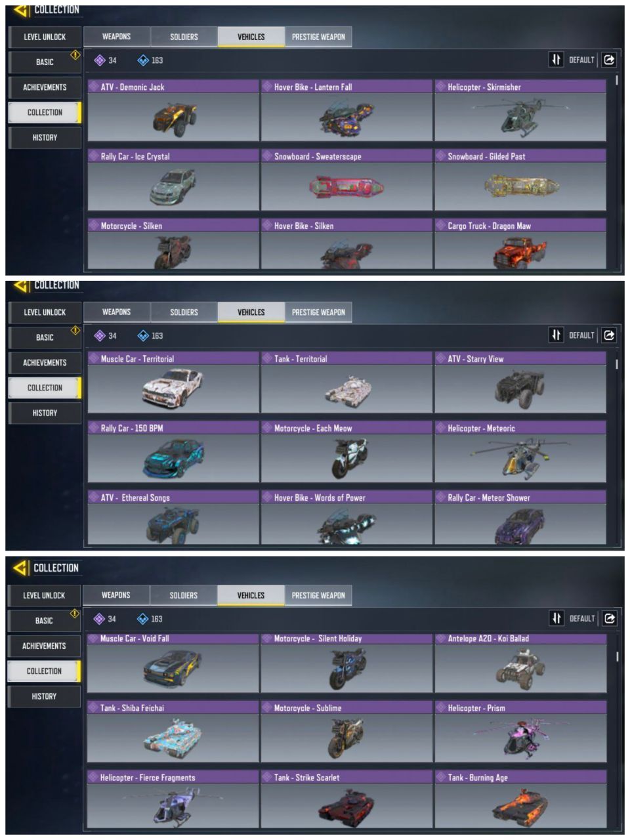Click the yellow back arrow in bottom panel

(20, 567)
